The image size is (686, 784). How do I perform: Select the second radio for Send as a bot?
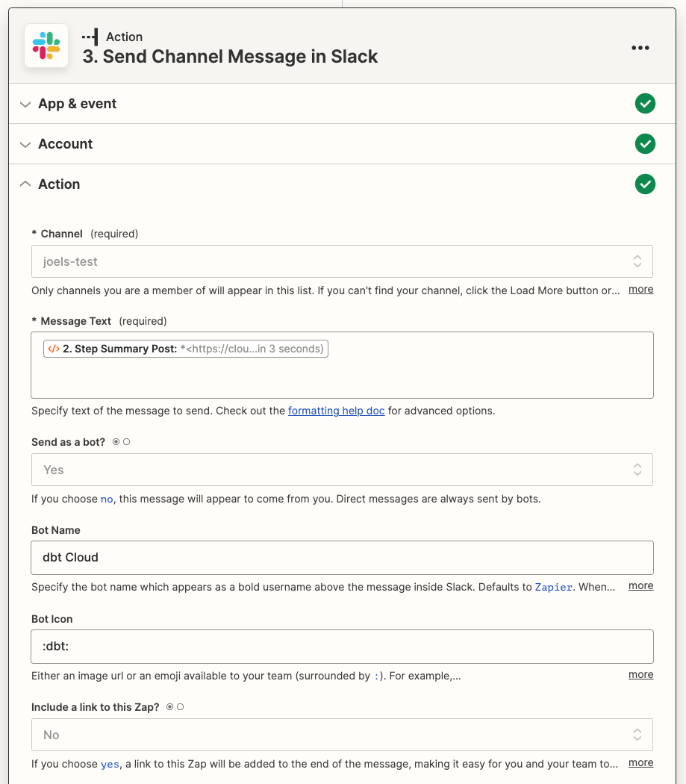click(126, 441)
